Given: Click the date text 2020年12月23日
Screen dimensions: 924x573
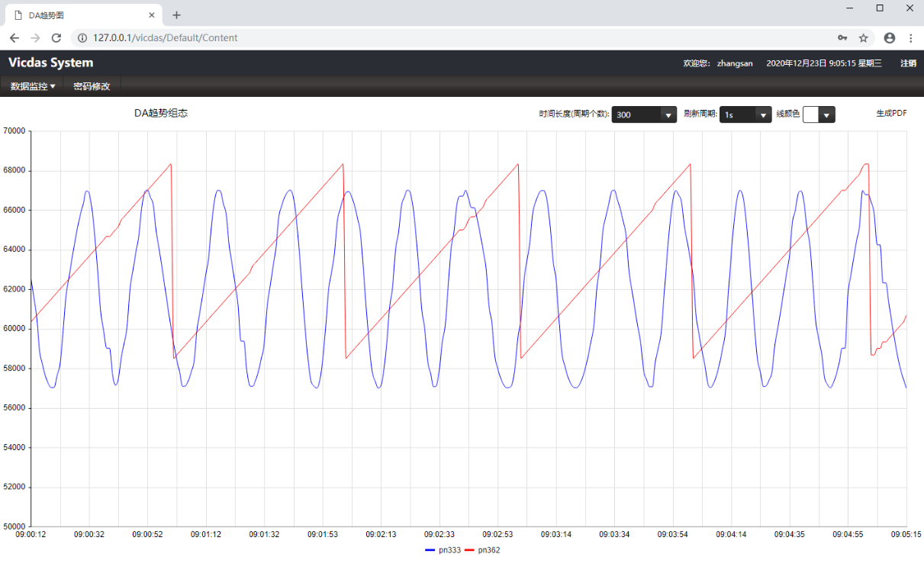Looking at the screenshot, I should click(x=796, y=63).
